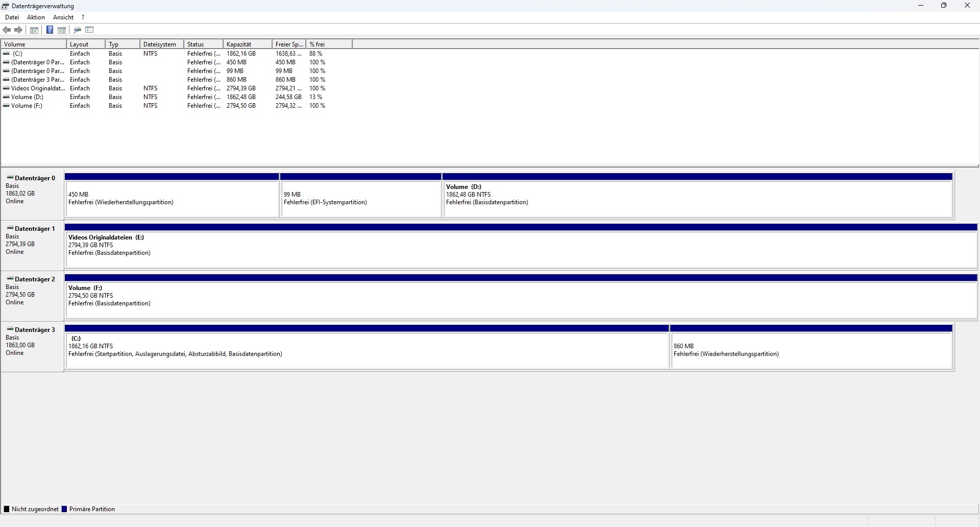Click Videos Originaldat... name in volume list

(38, 88)
